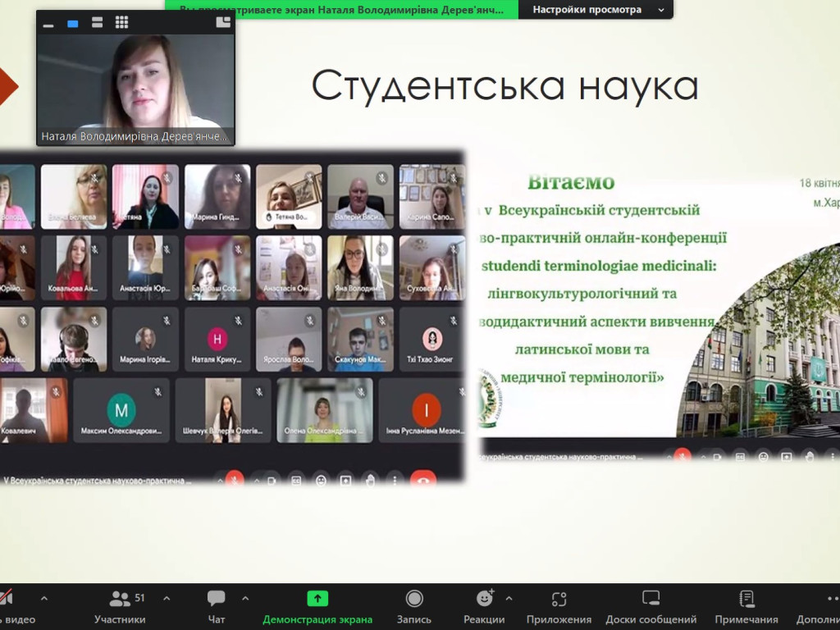Click the green Вітаємо heading
Viewport: 840px width, 630px height.
click(571, 182)
